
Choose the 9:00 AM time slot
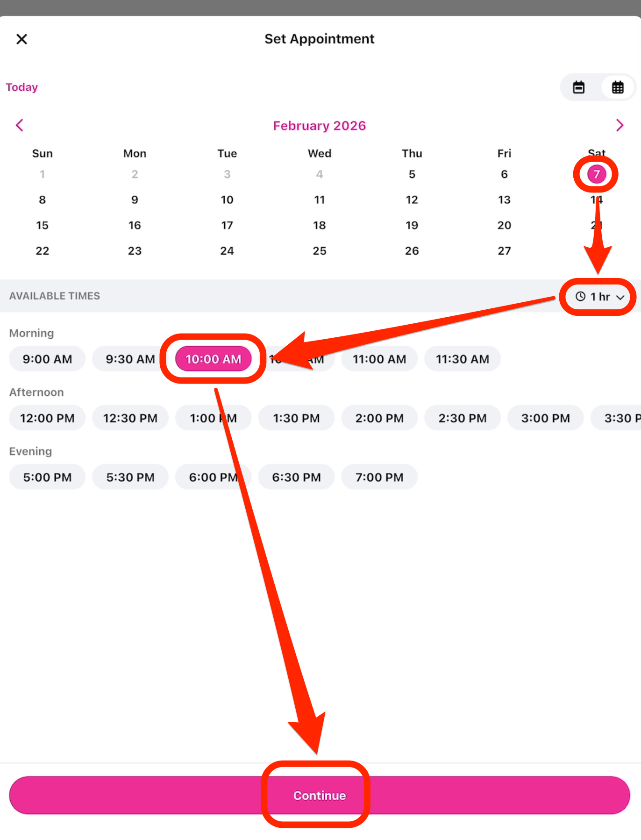tap(47, 359)
